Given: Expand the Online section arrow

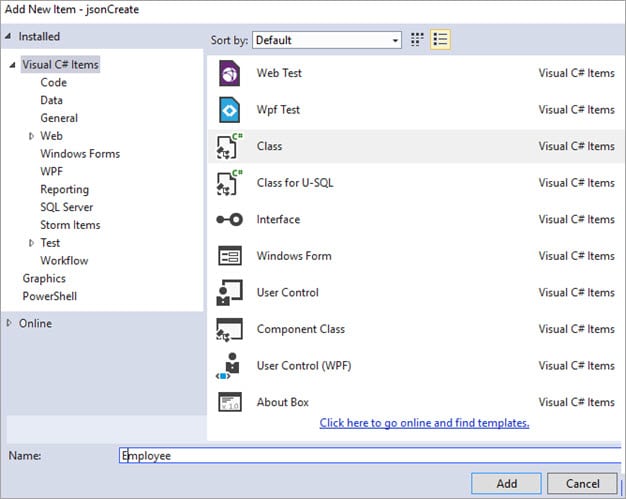Looking at the screenshot, I should point(9,323).
